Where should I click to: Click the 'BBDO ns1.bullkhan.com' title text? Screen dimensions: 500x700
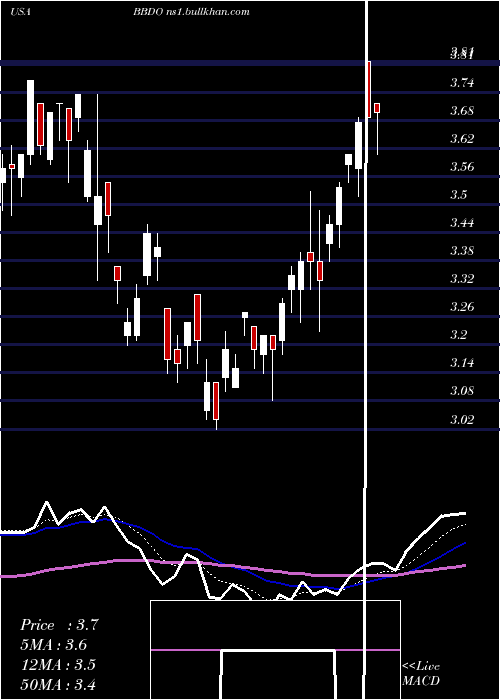[x=191, y=12]
